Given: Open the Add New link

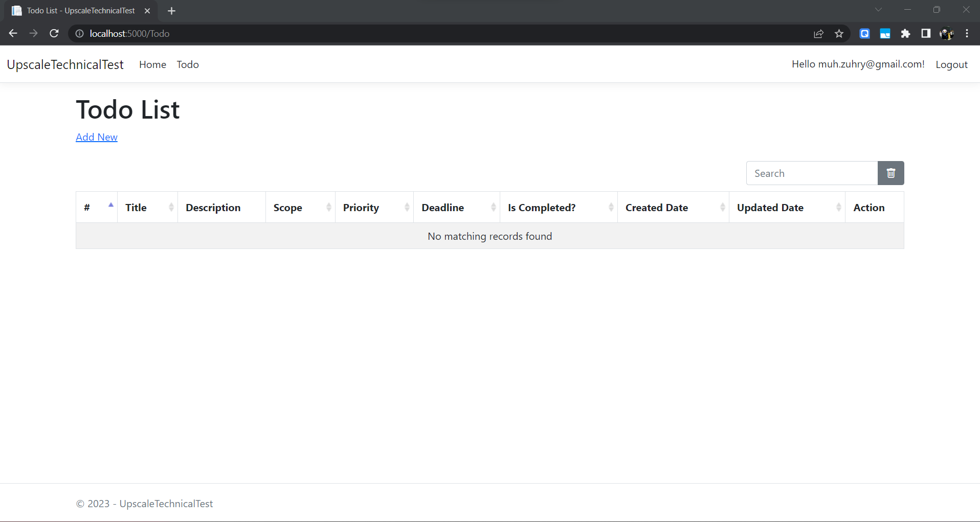Looking at the screenshot, I should pyautogui.click(x=96, y=137).
